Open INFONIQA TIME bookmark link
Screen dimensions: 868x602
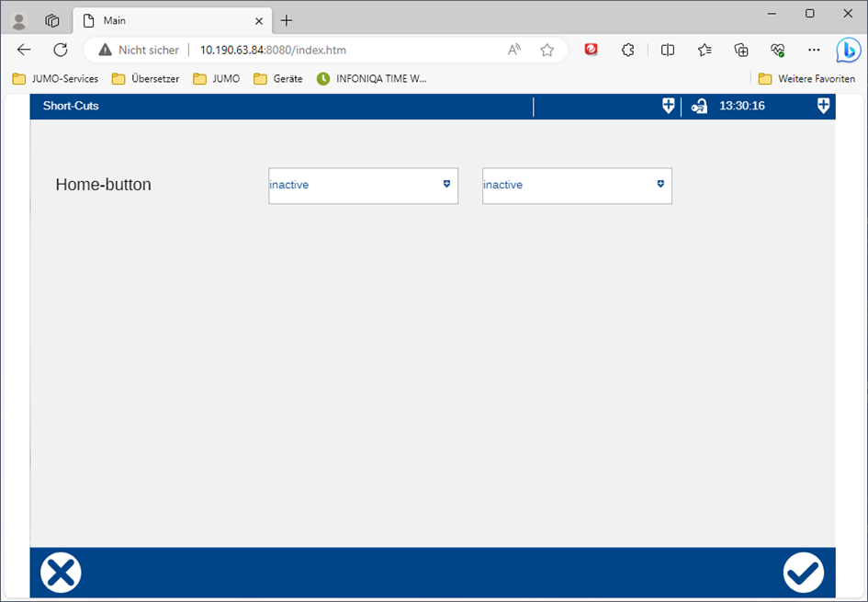click(372, 79)
